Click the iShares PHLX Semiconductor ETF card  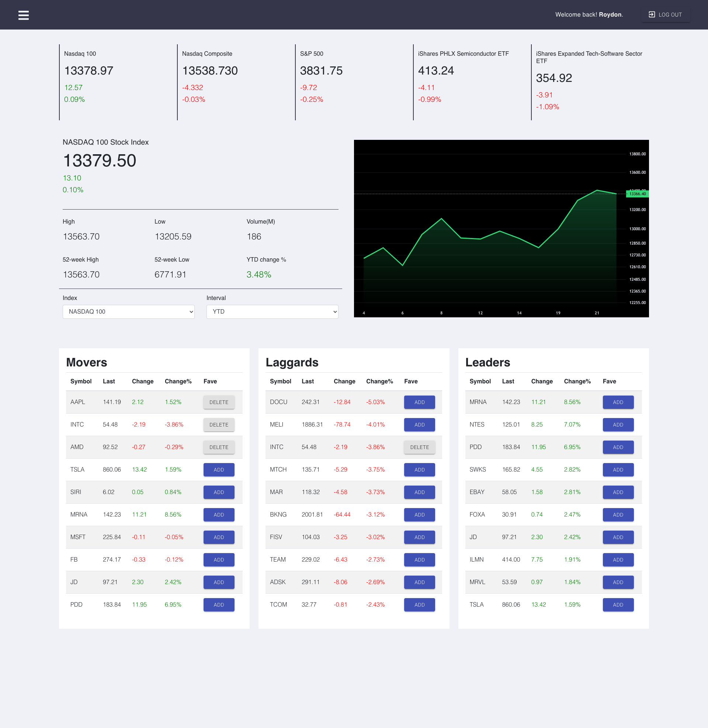tap(472, 82)
